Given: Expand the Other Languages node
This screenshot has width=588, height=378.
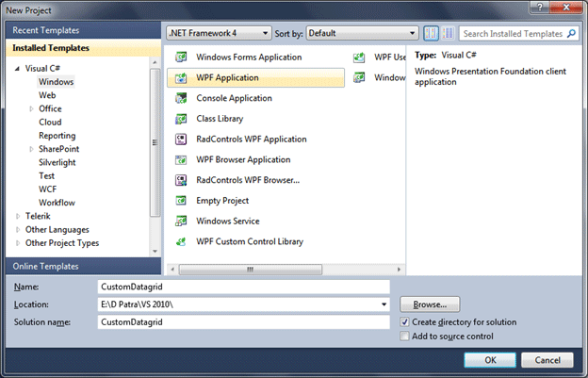Looking at the screenshot, I should [x=18, y=230].
